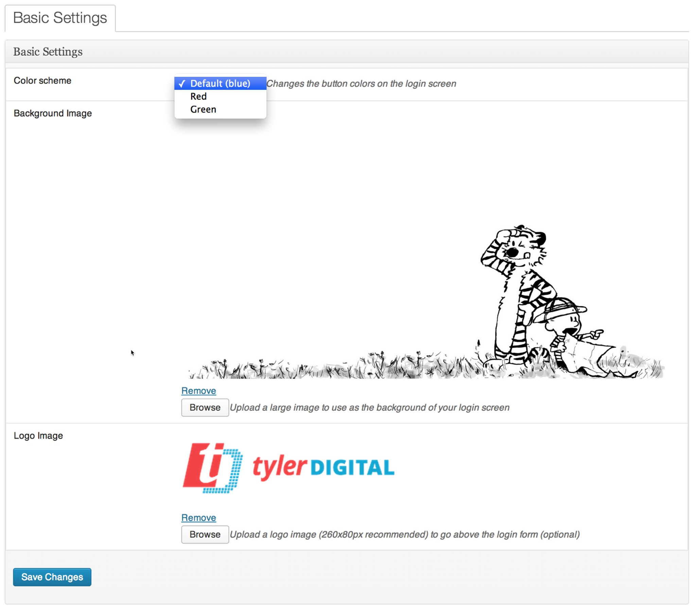Click the checkmark beside Default (blue)
This screenshot has height=616, width=696.
(x=182, y=84)
